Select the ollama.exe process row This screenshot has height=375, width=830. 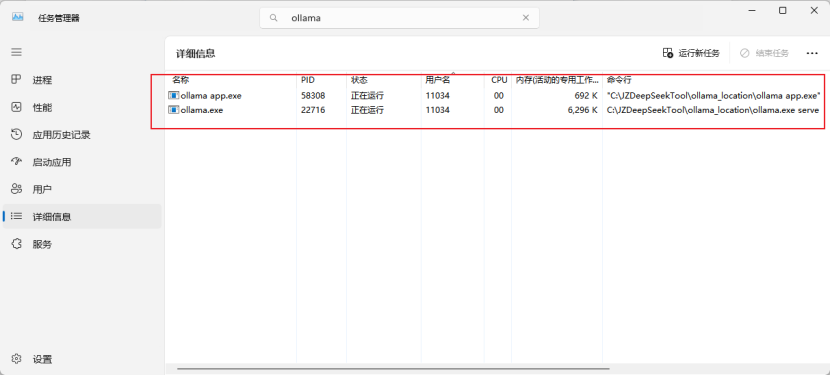[495, 110]
